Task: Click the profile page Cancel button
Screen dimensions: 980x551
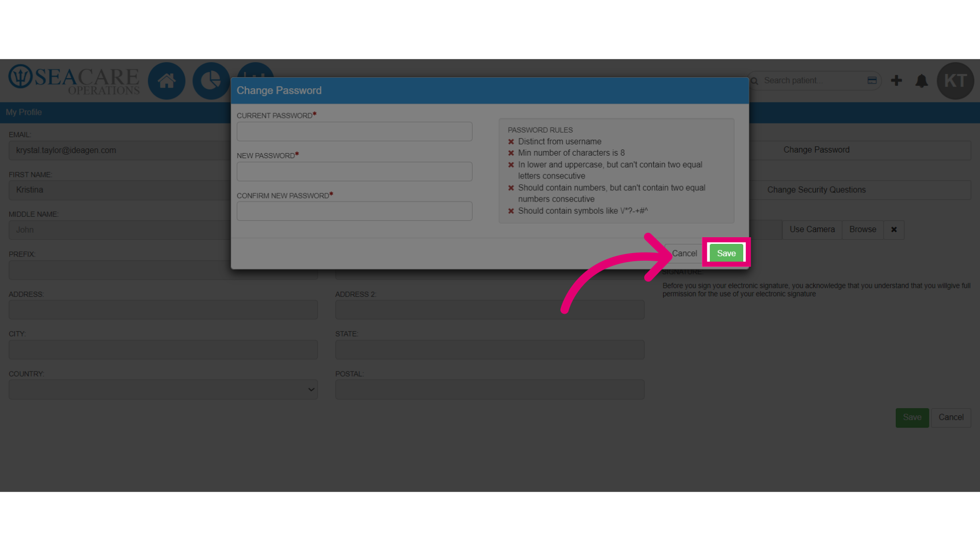Action: [x=951, y=417]
